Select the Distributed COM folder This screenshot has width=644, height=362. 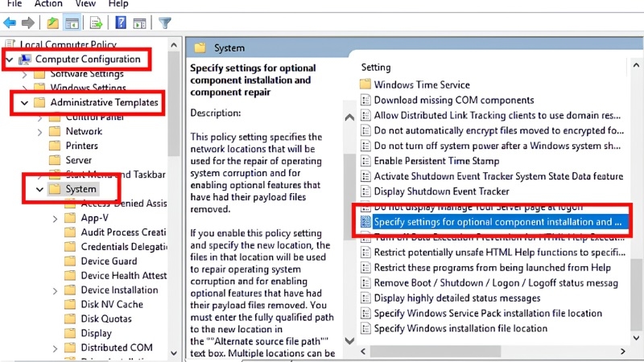[x=117, y=348]
